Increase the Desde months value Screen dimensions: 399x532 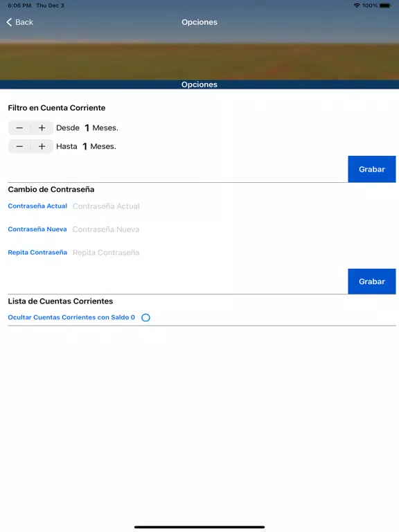point(42,128)
